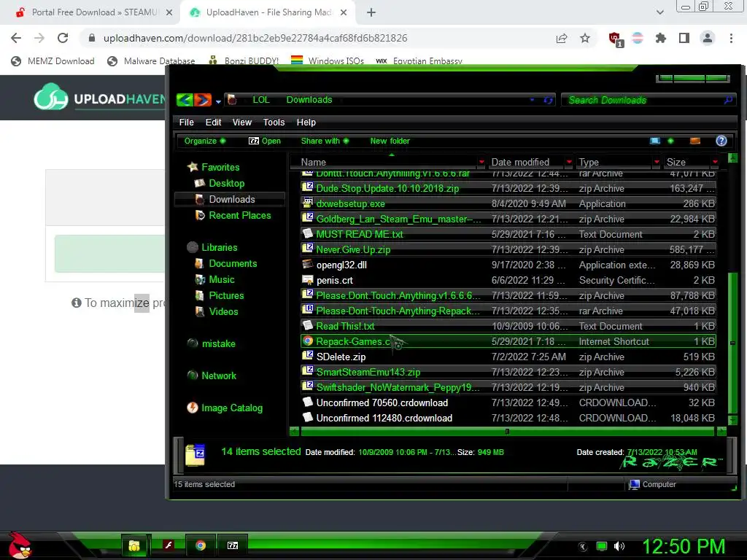Go forward in the Explorer window
Screen dimensions: 747x560
pyautogui.click(x=203, y=100)
